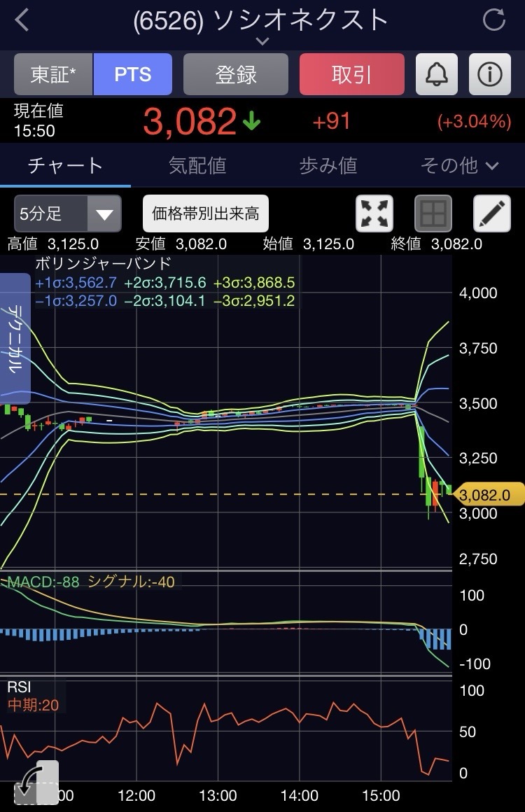Switch to the 歩み値 tab
This screenshot has height=812, width=525.
click(x=328, y=165)
